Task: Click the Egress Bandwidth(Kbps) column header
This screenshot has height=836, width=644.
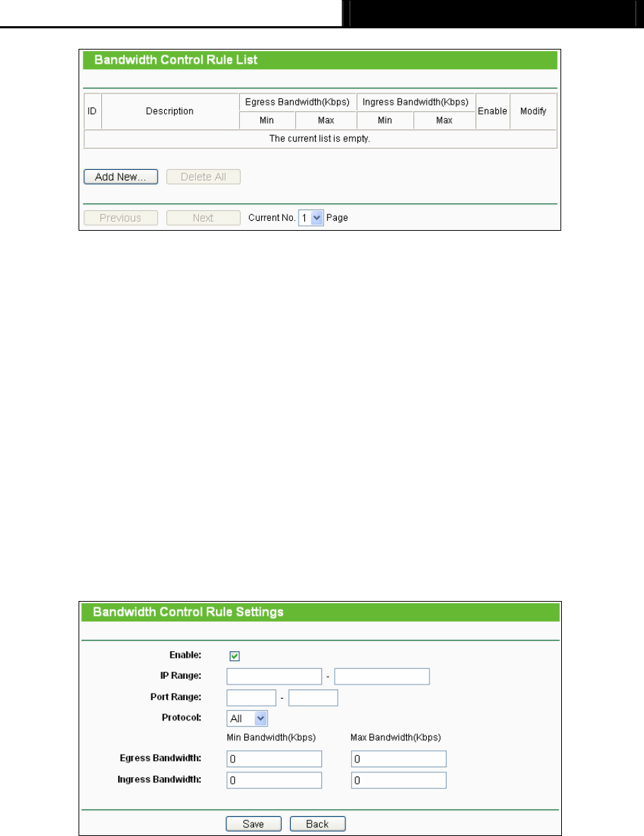Action: pyautogui.click(x=297, y=103)
